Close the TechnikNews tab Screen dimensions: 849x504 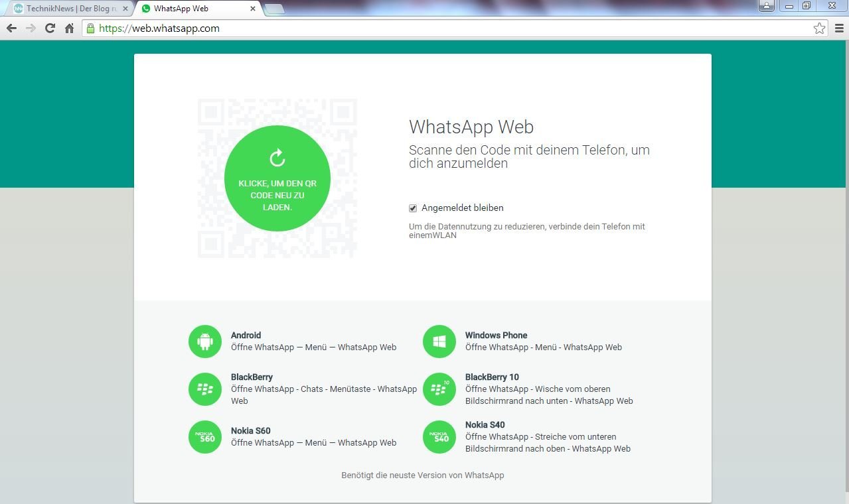click(125, 9)
